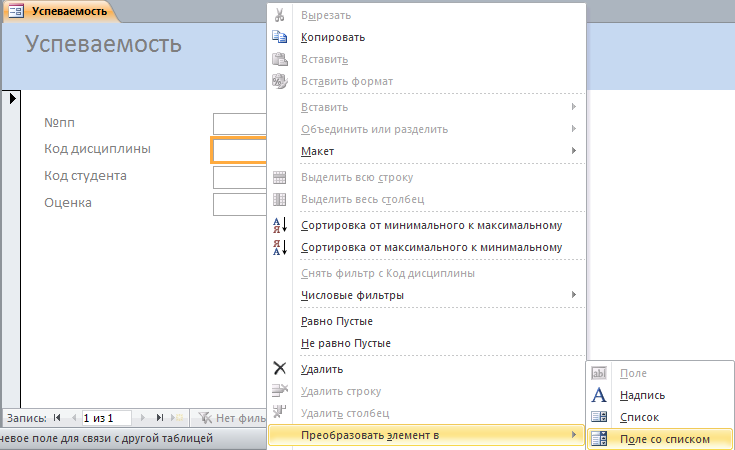The height and width of the screenshot is (450, 735).
Task: Choose Вырезать in the context menu
Action: [x=427, y=15]
